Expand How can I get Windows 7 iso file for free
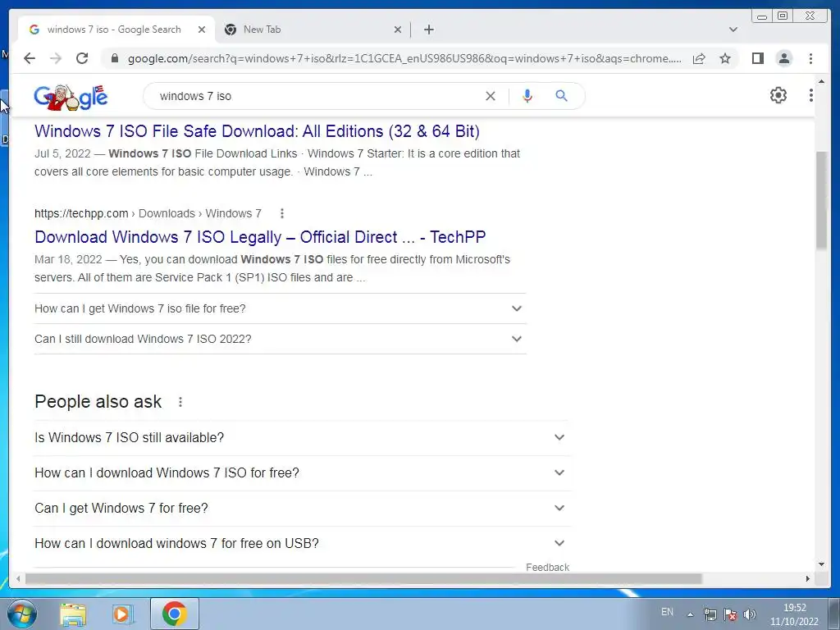 point(280,308)
